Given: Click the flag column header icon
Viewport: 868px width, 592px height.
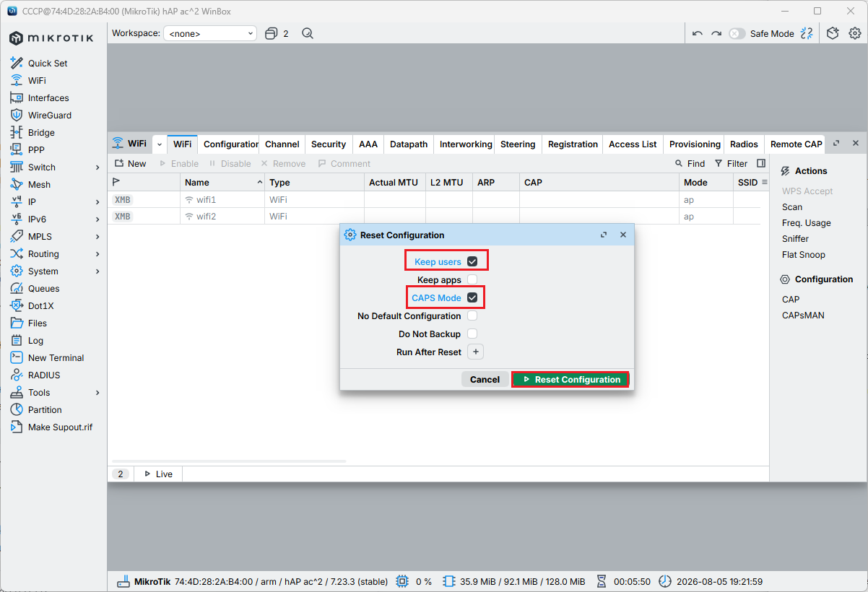Looking at the screenshot, I should tap(116, 182).
